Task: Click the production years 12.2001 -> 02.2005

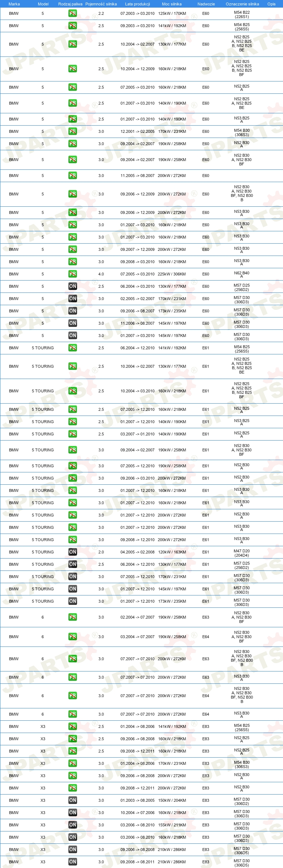Action: tap(138, 131)
